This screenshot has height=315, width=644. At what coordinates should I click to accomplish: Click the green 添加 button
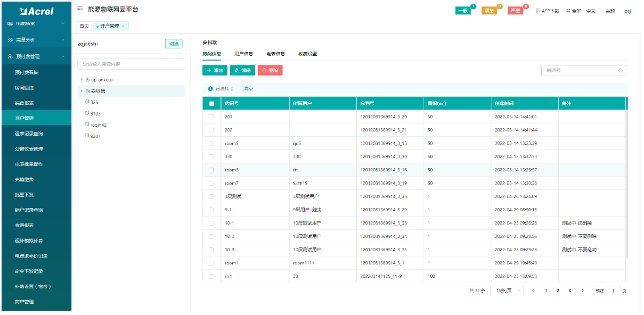click(x=215, y=70)
